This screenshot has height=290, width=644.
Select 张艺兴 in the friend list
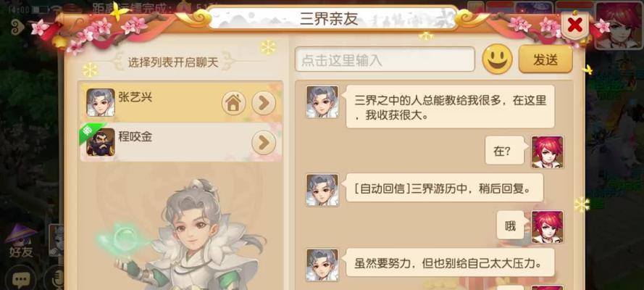point(180,102)
